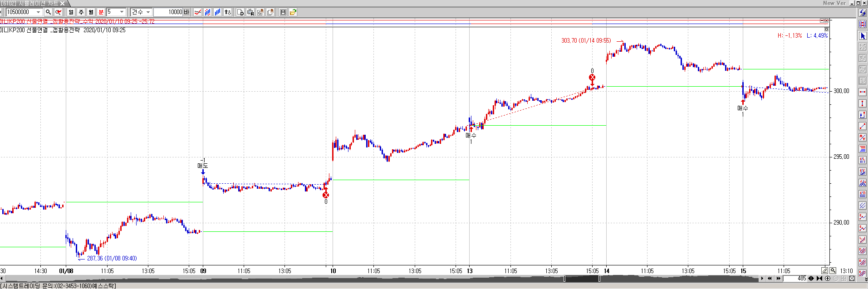Open the symbol code 10500000 dropdown

tap(38, 12)
